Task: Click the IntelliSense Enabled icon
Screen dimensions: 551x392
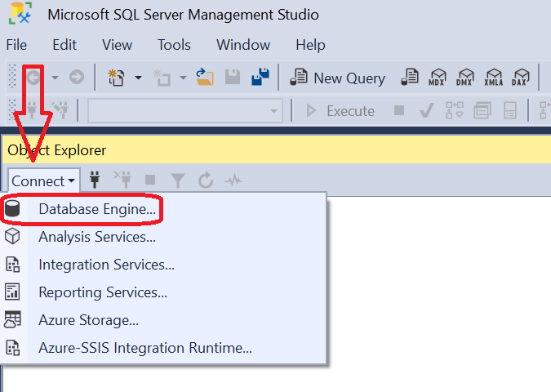Action: coord(510,110)
